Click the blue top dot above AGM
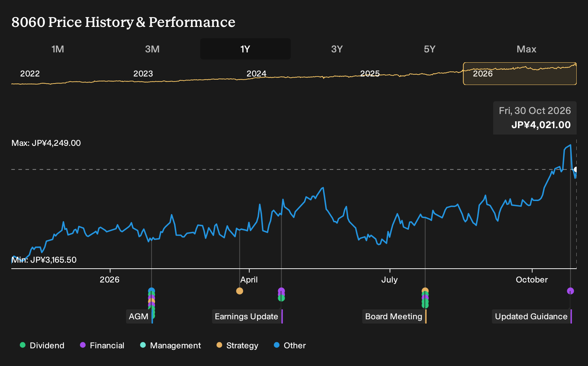This screenshot has width=588, height=366. click(x=151, y=291)
